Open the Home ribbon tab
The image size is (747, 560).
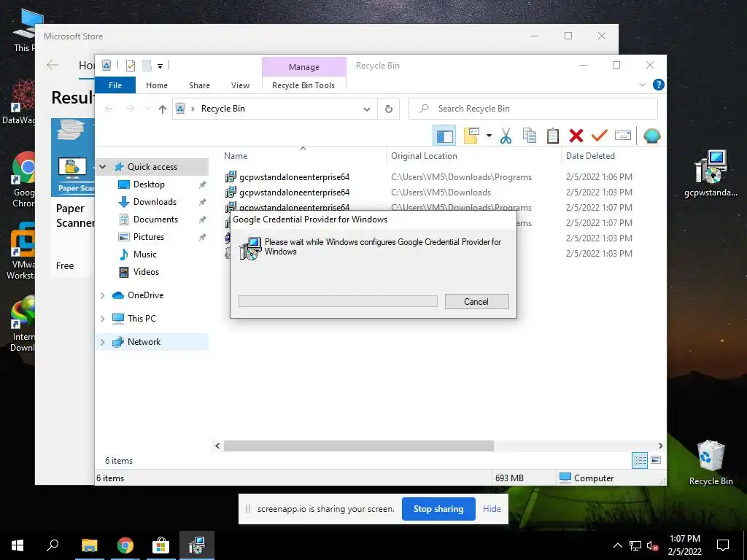point(157,85)
